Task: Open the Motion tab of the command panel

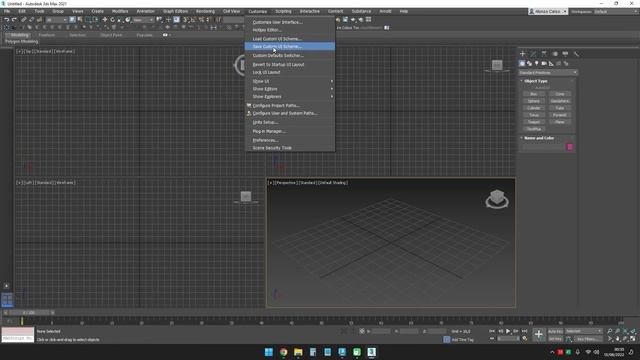Action: pos(555,53)
